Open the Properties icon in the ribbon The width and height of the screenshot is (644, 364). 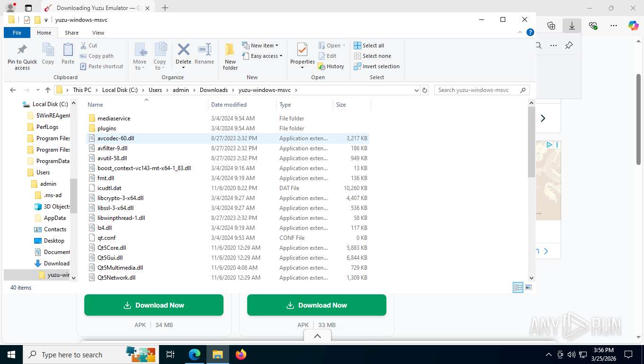302,50
